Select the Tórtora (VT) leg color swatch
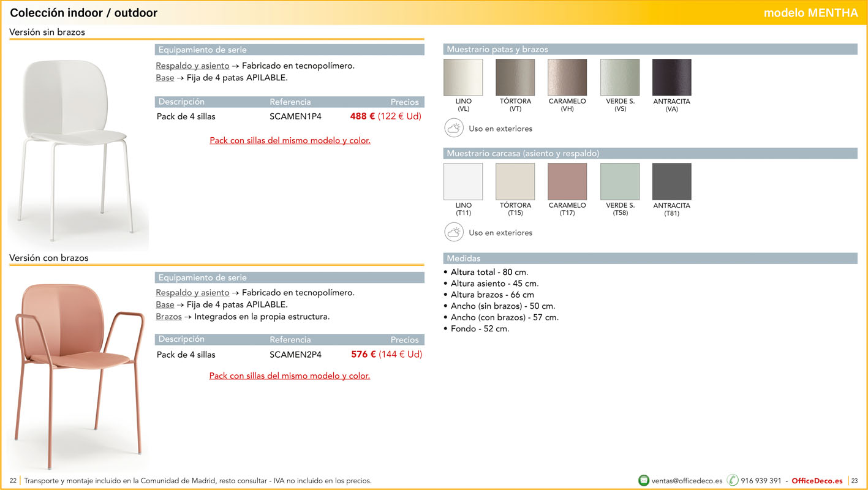The width and height of the screenshot is (868, 490). [515, 78]
